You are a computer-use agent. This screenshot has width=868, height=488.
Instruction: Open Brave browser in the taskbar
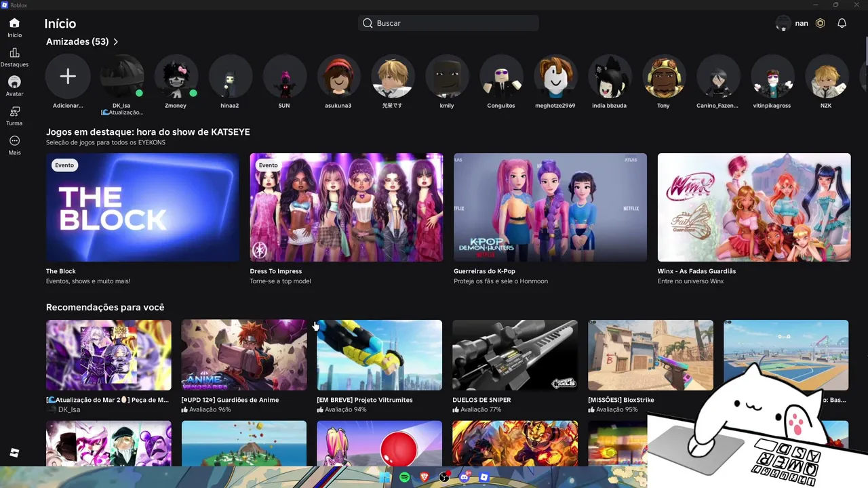point(425,477)
